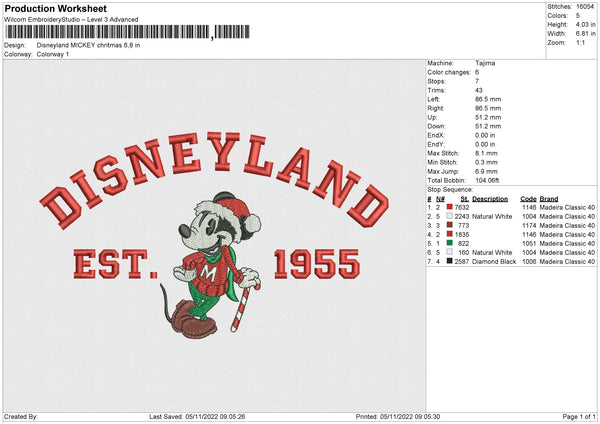
Task: Click 'Last Saved: 05/11/2022 09:05:26' footer text
Action: 197,417
